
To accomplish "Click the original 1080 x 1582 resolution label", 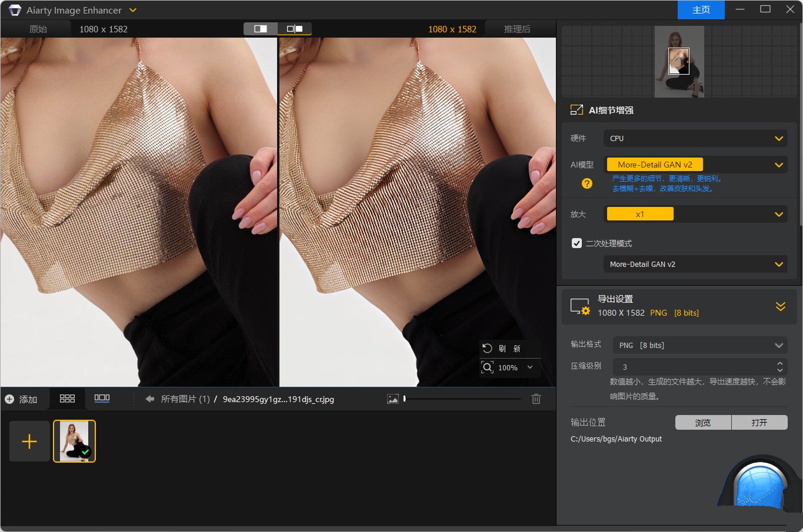I will pyautogui.click(x=104, y=29).
